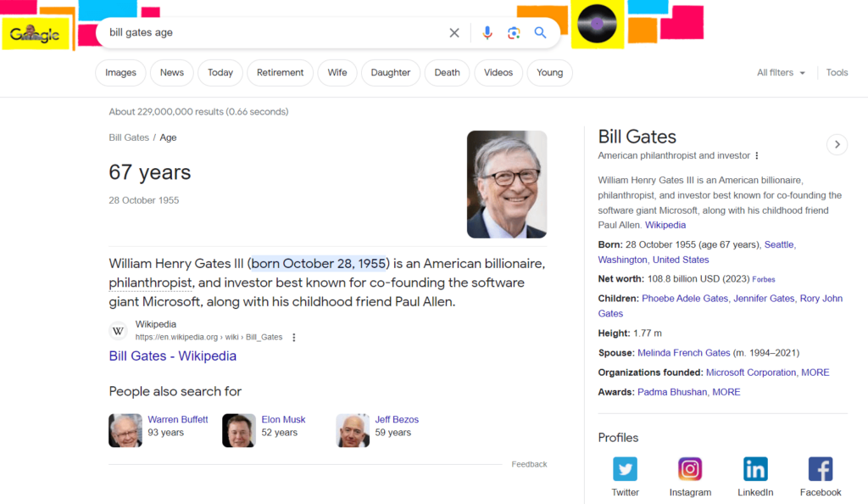Expand the All filters dropdown

pos(780,72)
